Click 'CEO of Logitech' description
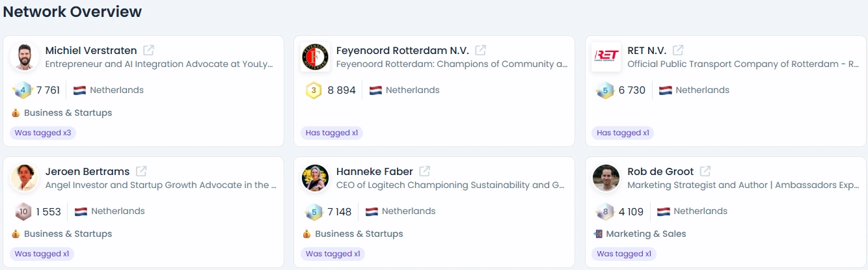Viewport: 868px width, 270px height. click(450, 185)
